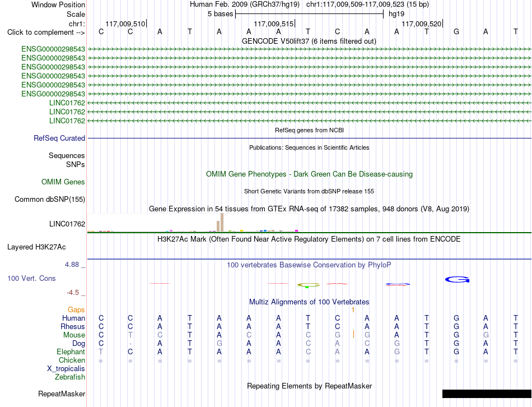Click the '100 Vert. Cons' label

click(31, 278)
